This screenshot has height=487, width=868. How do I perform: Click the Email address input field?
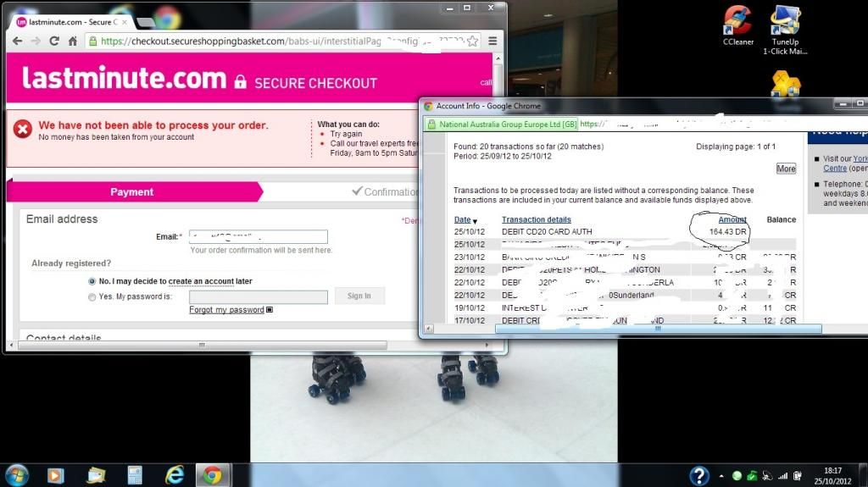(x=258, y=237)
